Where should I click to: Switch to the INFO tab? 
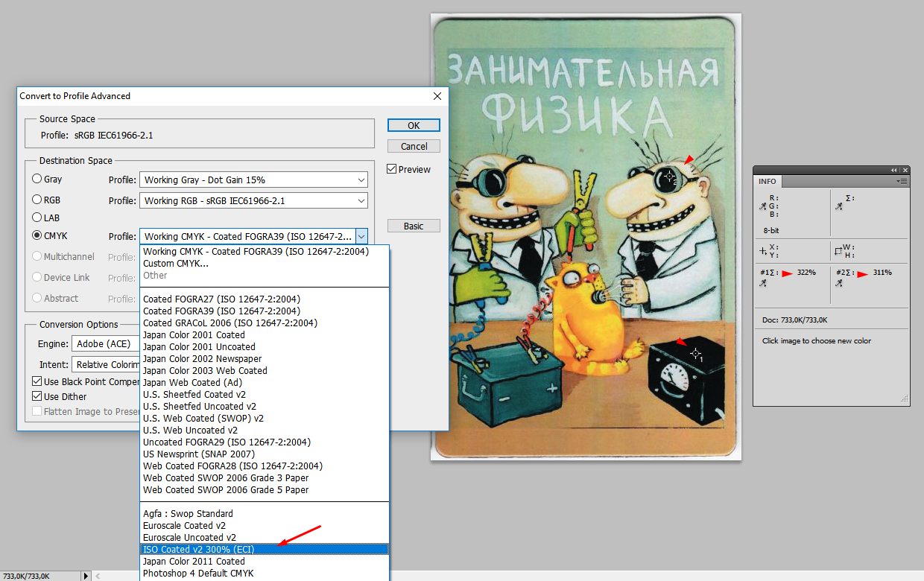coord(768,181)
